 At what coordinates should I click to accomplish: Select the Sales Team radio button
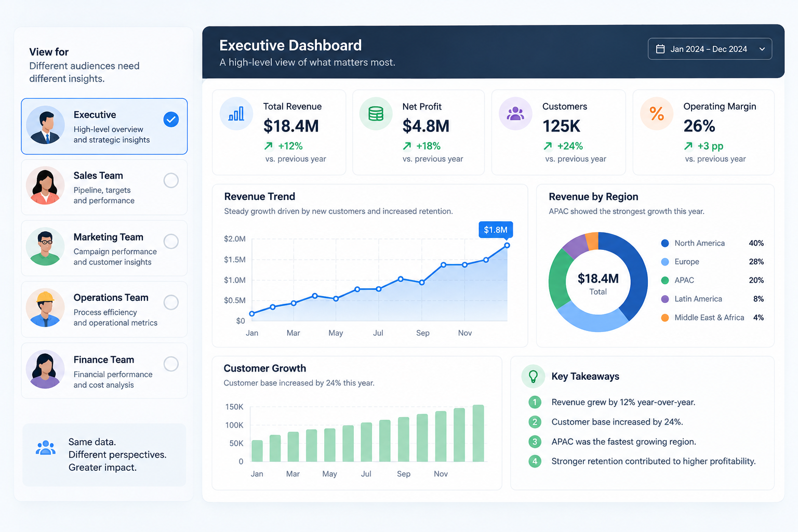[171, 180]
